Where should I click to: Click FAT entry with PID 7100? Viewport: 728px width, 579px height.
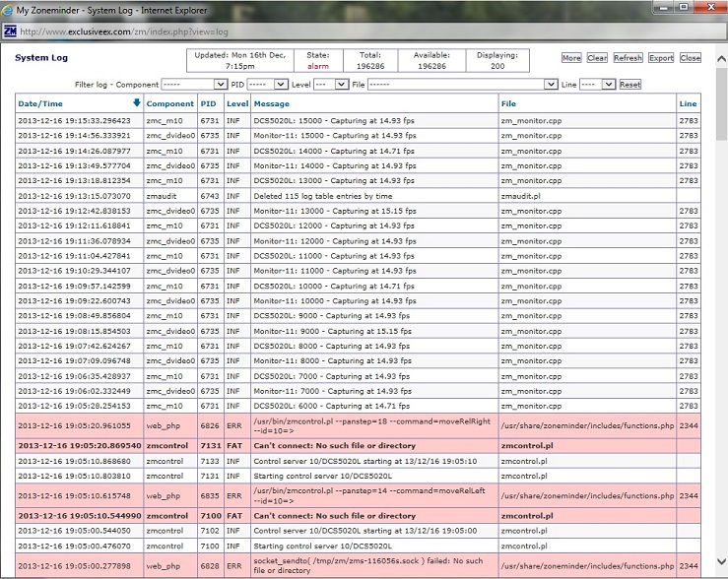358,516
